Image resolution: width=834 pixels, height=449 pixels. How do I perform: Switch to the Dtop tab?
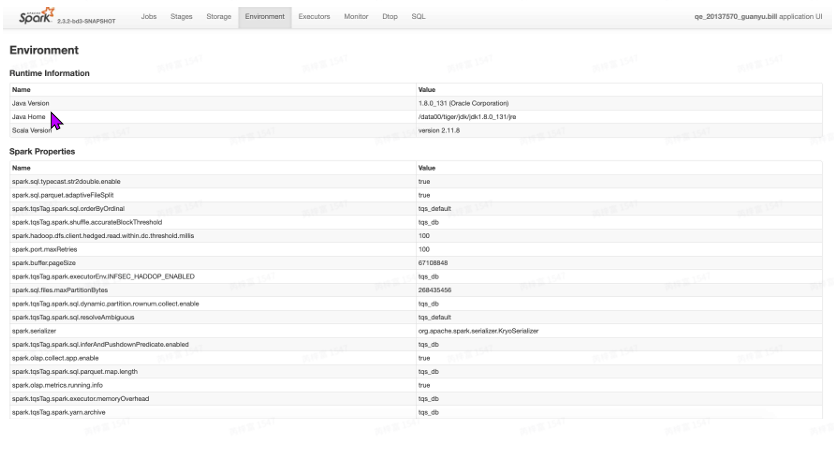tap(390, 16)
